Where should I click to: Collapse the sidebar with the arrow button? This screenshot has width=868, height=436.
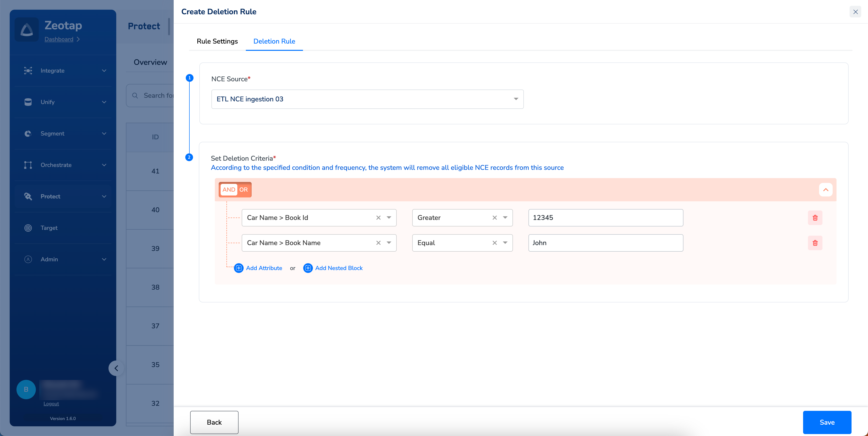[116, 368]
